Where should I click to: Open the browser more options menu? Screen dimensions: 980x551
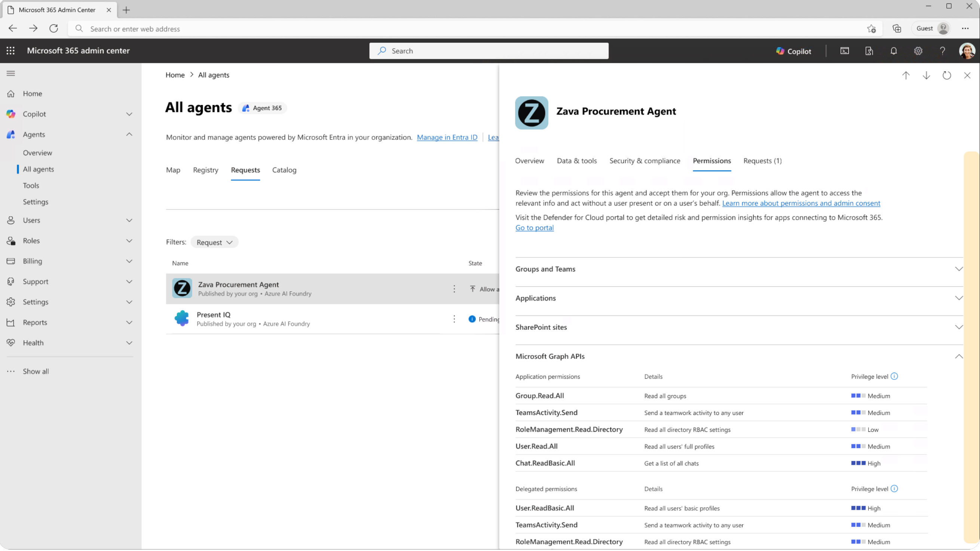[965, 28]
